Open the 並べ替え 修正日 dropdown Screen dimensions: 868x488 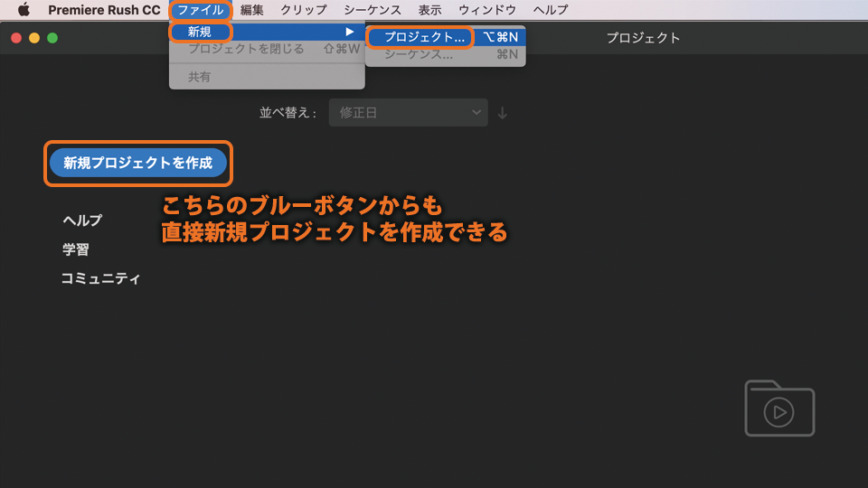tap(408, 113)
